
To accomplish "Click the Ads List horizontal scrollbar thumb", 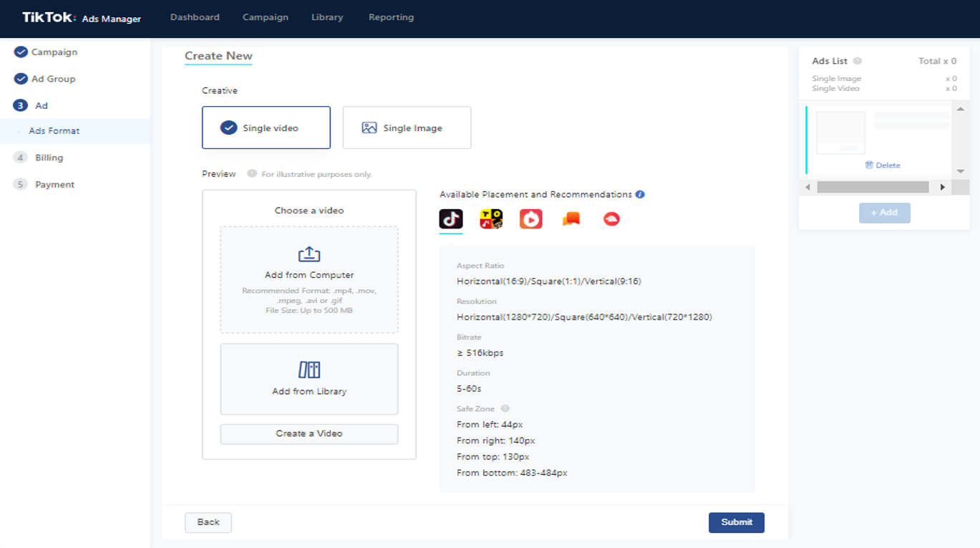I will 873,187.
